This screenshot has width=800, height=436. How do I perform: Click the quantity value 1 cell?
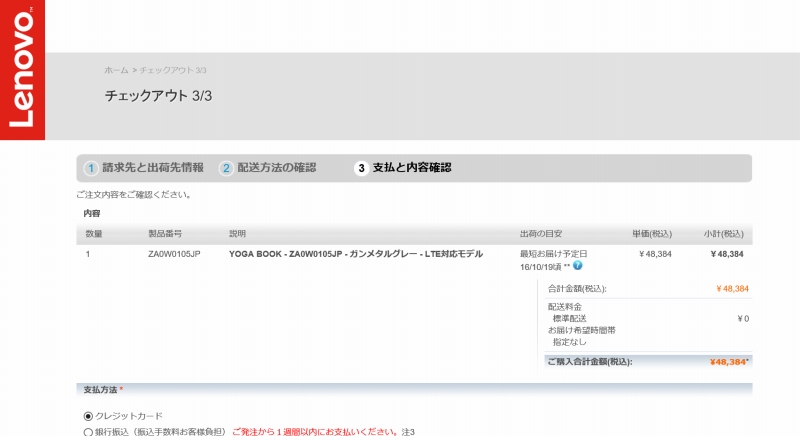pos(88,254)
